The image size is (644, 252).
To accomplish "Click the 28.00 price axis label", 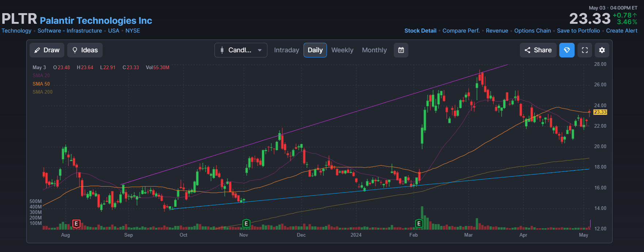I will pyautogui.click(x=600, y=64).
